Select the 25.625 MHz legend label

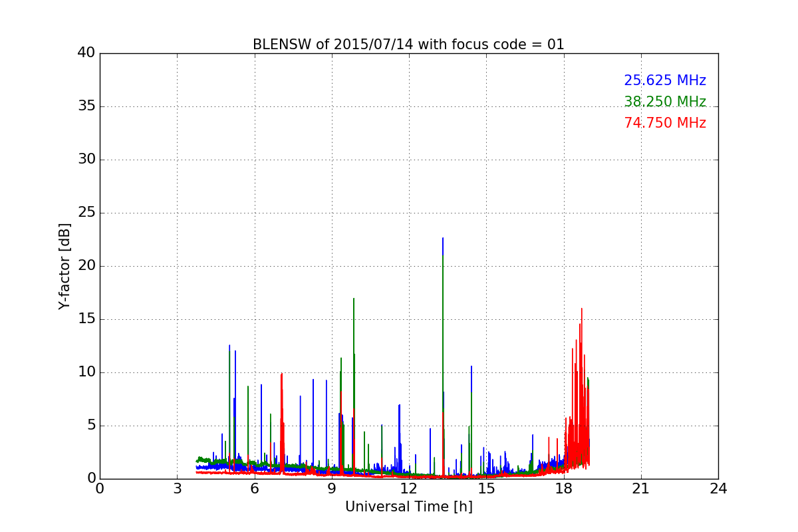coord(665,80)
